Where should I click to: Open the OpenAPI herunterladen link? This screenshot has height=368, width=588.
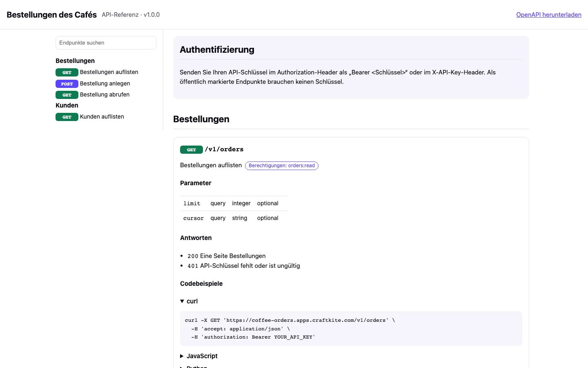coord(549,15)
